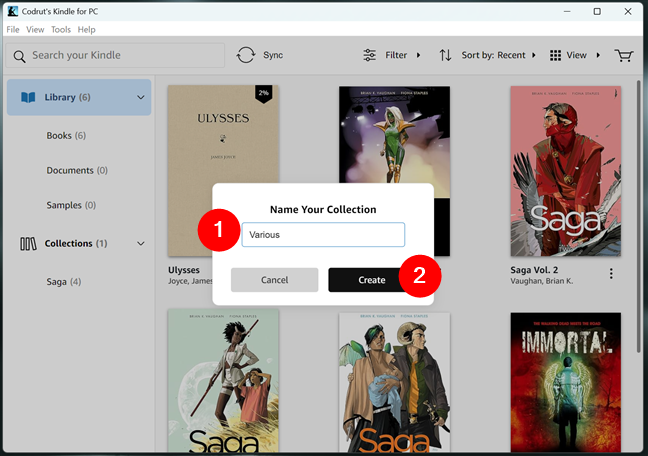Click the Cancel button
The height and width of the screenshot is (456, 648).
point(274,280)
